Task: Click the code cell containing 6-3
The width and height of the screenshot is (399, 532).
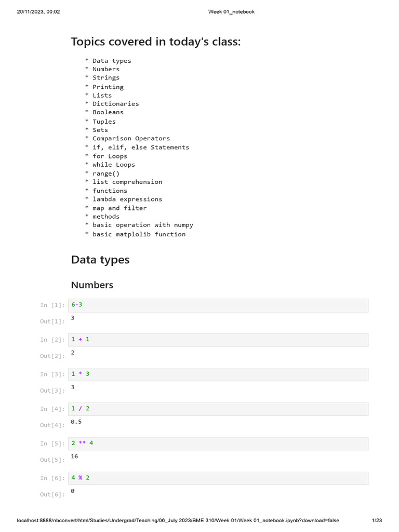Action: 218,305
